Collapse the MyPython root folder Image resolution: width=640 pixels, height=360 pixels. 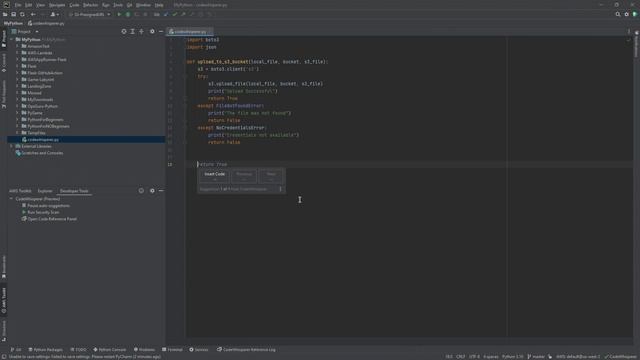pyautogui.click(x=12, y=40)
